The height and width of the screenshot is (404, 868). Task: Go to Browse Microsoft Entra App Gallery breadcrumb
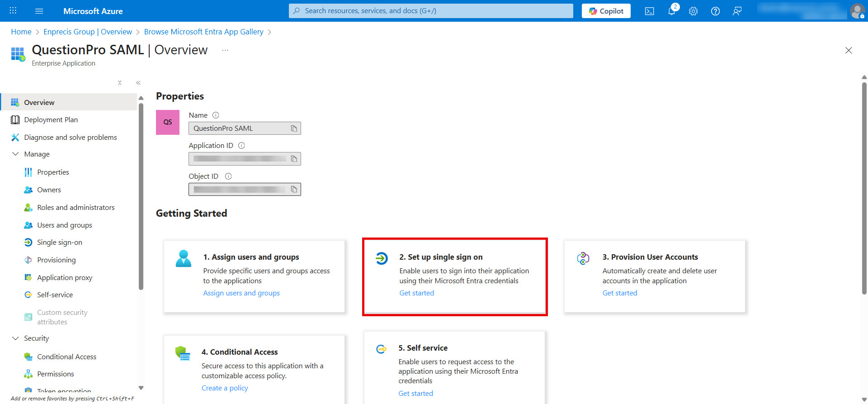pyautogui.click(x=203, y=32)
